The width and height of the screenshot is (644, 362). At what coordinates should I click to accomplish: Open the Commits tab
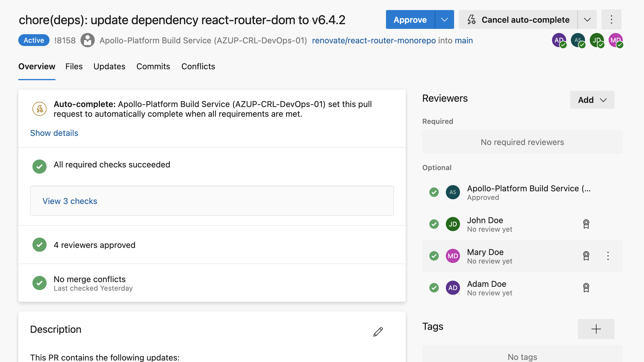153,66
